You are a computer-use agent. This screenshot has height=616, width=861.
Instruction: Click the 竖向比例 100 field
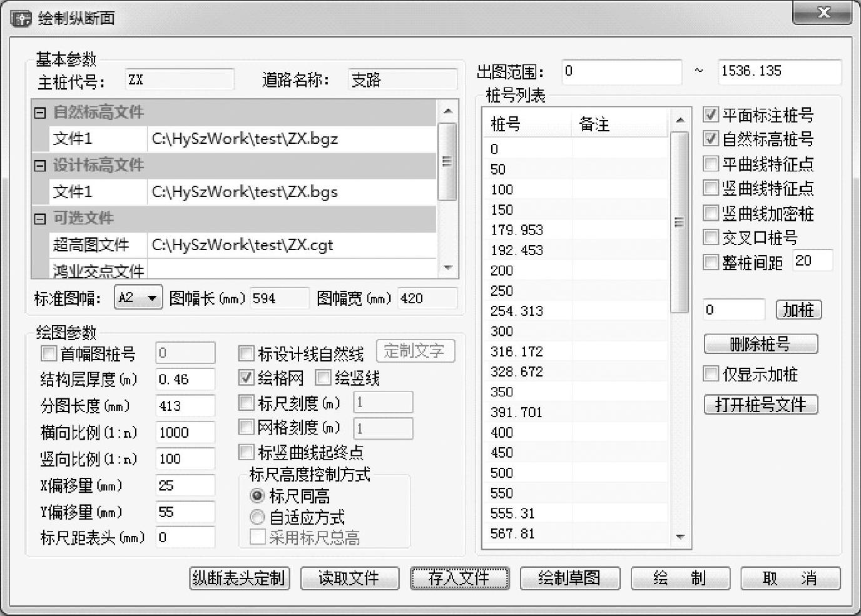(185, 458)
